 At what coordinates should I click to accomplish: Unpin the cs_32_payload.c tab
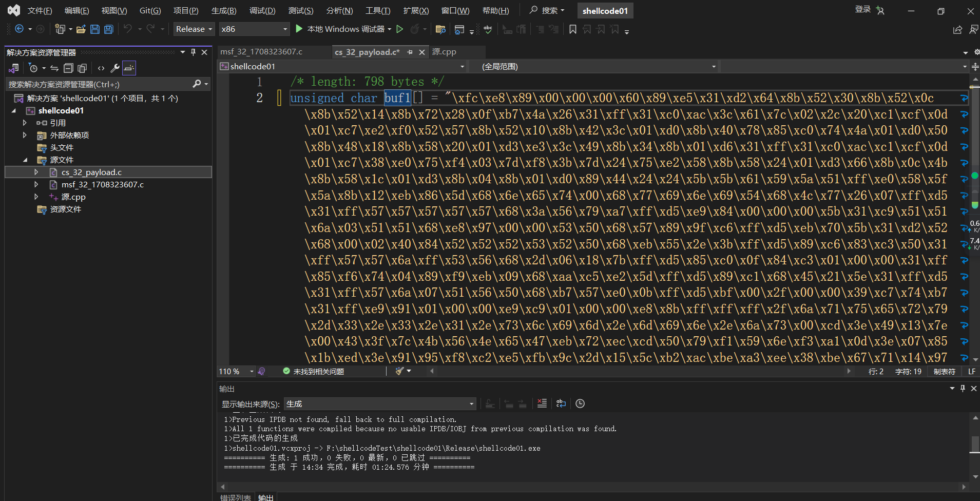(x=411, y=52)
